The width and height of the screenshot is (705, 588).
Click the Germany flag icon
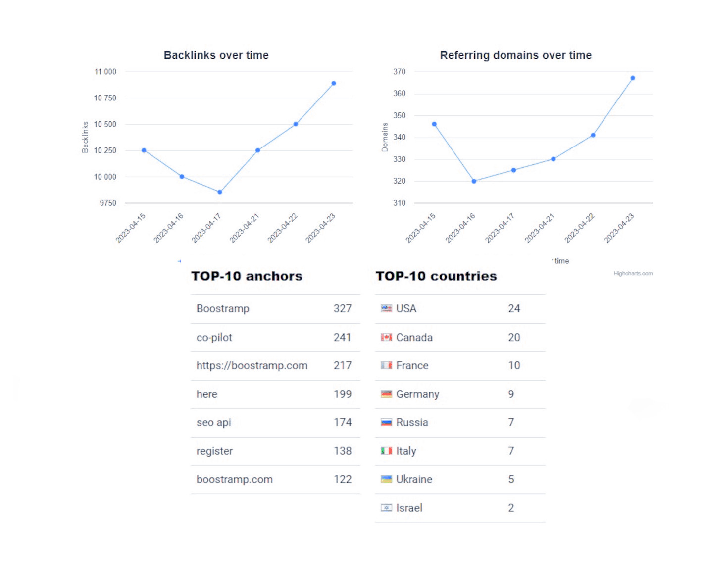pyautogui.click(x=386, y=394)
